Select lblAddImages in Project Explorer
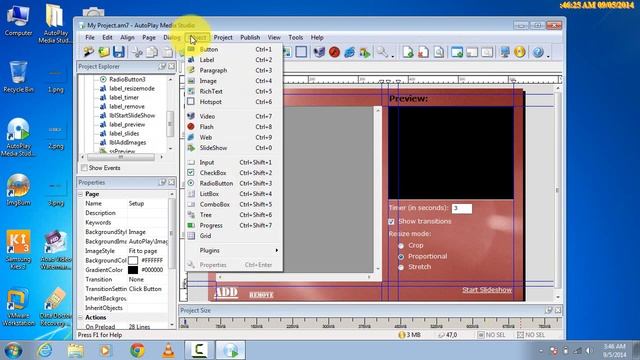 (127, 142)
